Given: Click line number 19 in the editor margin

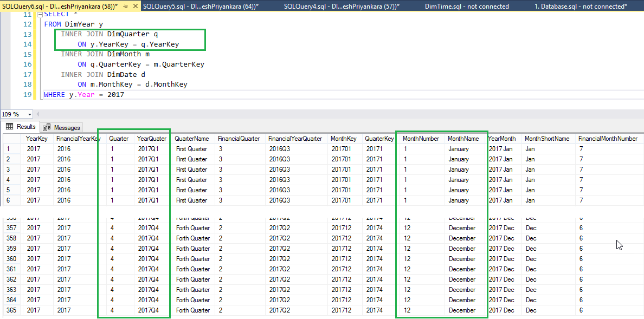Looking at the screenshot, I should [x=27, y=94].
